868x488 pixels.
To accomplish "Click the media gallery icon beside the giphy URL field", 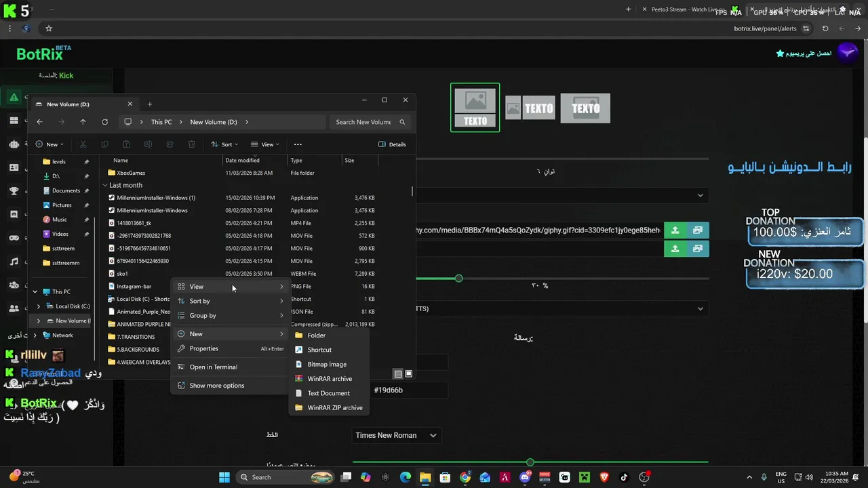I will 697,230.
